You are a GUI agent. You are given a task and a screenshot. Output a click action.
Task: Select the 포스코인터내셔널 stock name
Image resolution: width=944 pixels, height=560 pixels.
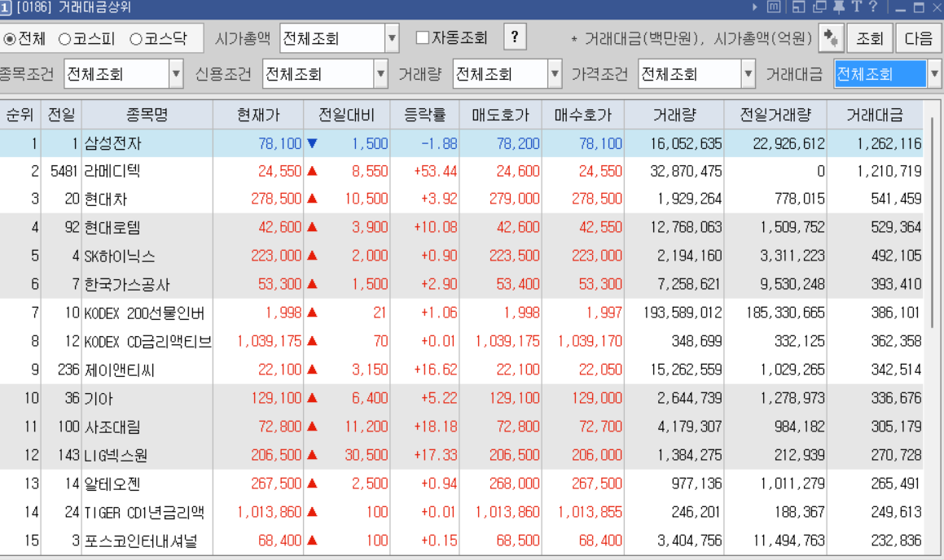(141, 540)
